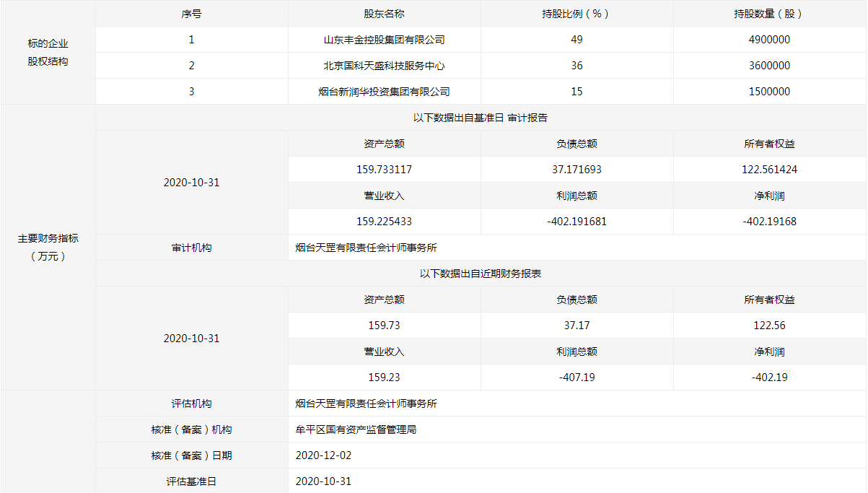Click the value 122.56
The width and height of the screenshot is (868, 493).
770,326
